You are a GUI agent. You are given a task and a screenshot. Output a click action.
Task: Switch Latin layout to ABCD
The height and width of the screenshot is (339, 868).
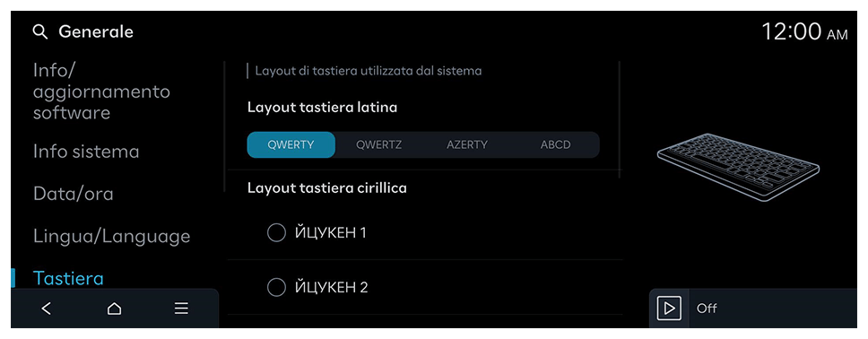(555, 145)
